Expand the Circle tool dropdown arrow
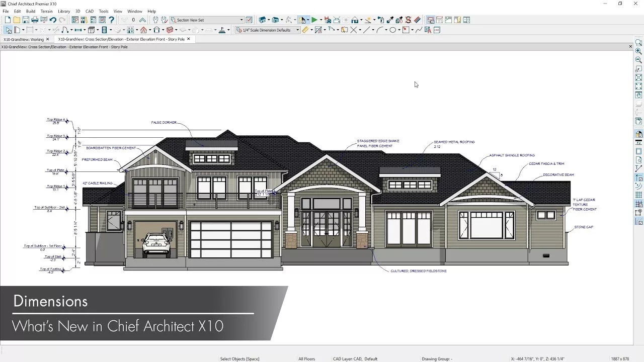644x362 pixels. tap(399, 30)
